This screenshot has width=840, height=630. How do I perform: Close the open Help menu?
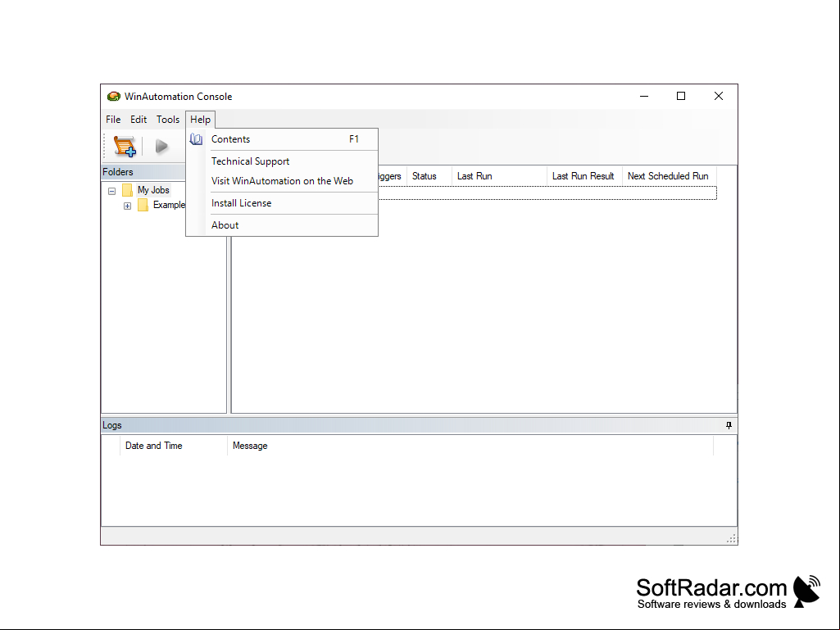coord(200,120)
